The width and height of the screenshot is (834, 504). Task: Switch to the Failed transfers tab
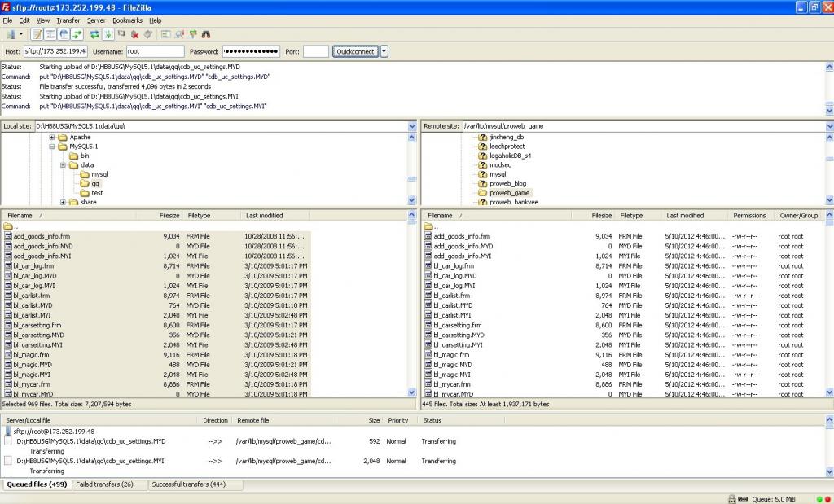click(104, 484)
